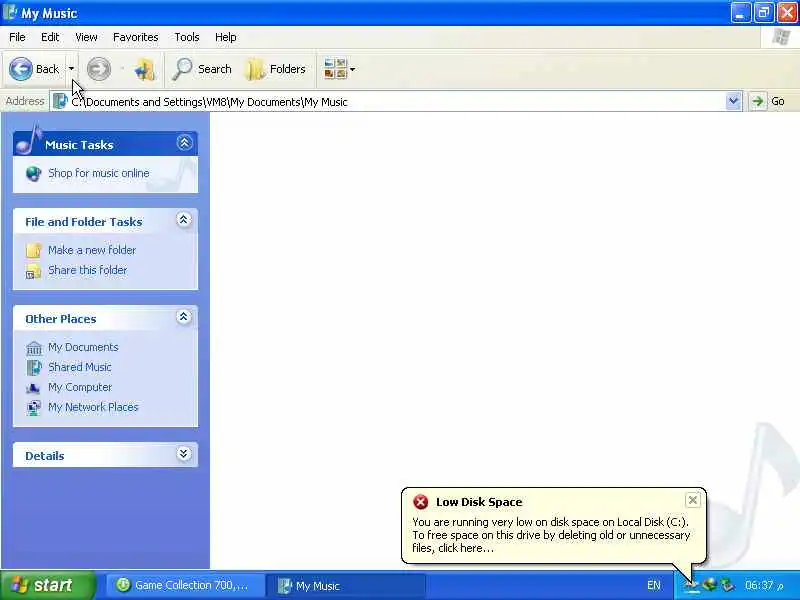Open the Edit menu
800x600 pixels.
(50, 37)
